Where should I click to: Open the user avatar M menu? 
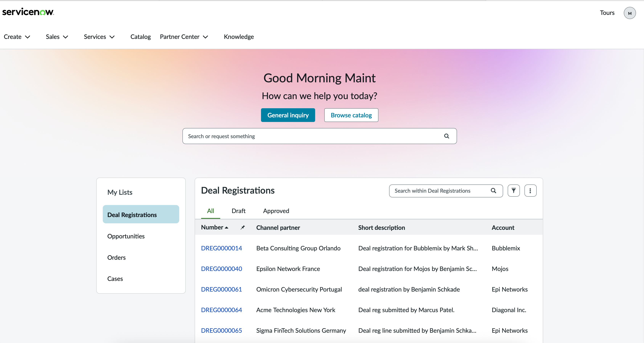tap(630, 13)
